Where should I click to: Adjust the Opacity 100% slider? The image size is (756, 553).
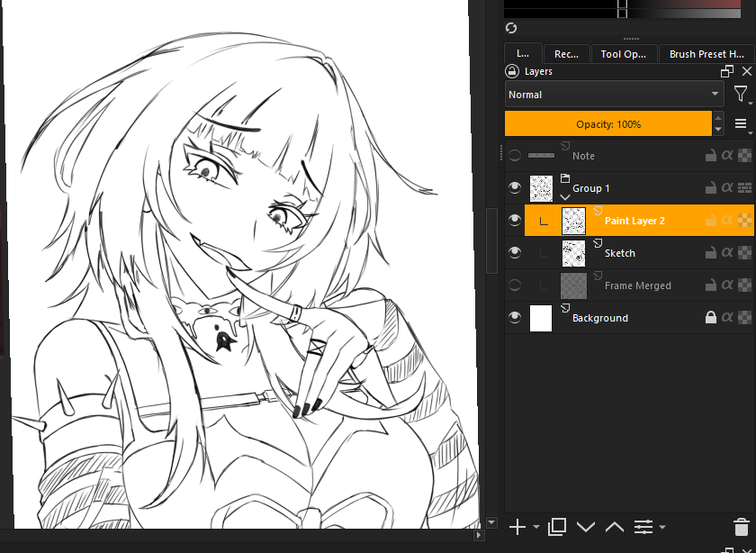pyautogui.click(x=608, y=124)
